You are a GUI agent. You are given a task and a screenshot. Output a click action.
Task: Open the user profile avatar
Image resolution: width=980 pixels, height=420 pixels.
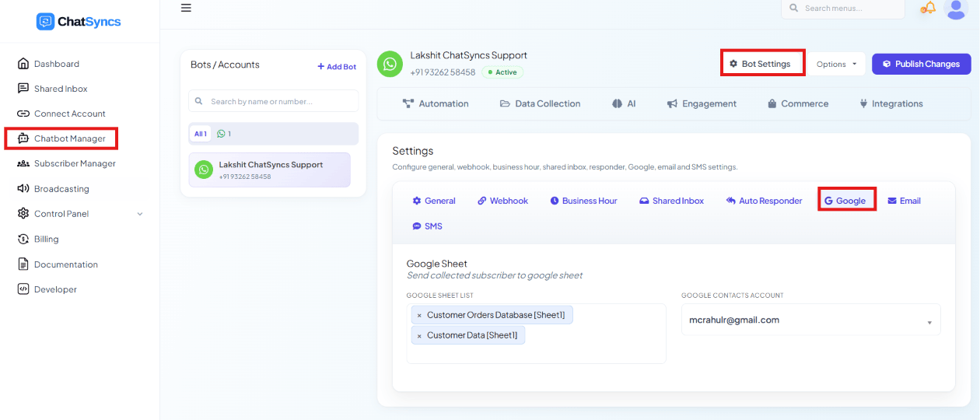955,9
